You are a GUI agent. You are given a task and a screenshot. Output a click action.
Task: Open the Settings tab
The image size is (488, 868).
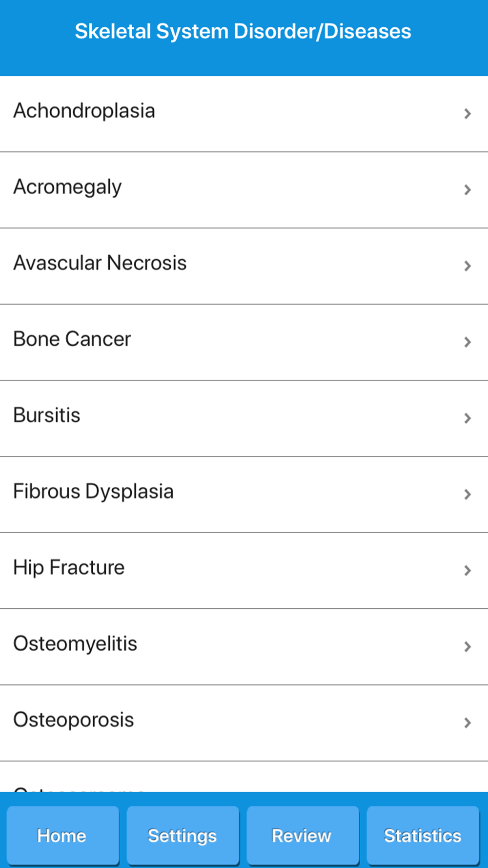tap(183, 836)
